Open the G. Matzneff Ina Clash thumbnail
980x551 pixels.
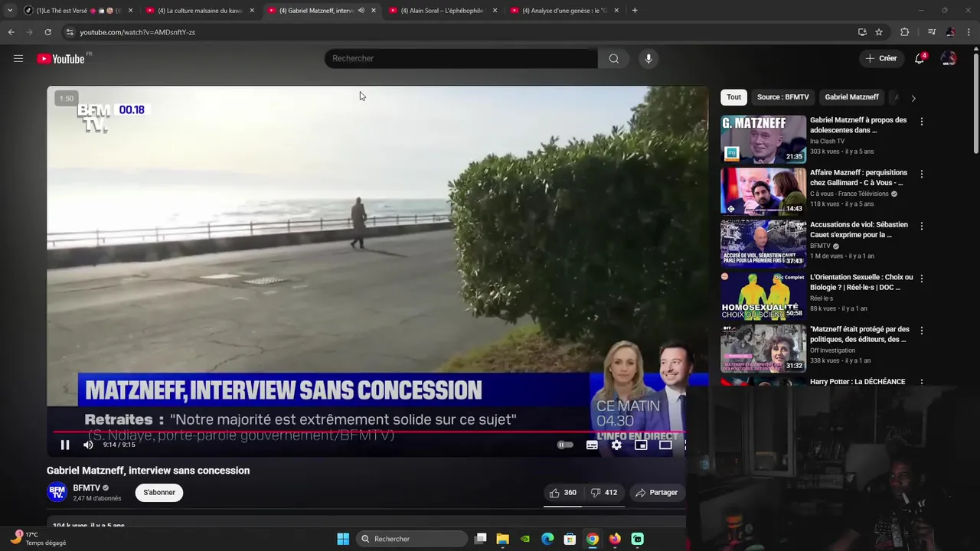(x=763, y=139)
